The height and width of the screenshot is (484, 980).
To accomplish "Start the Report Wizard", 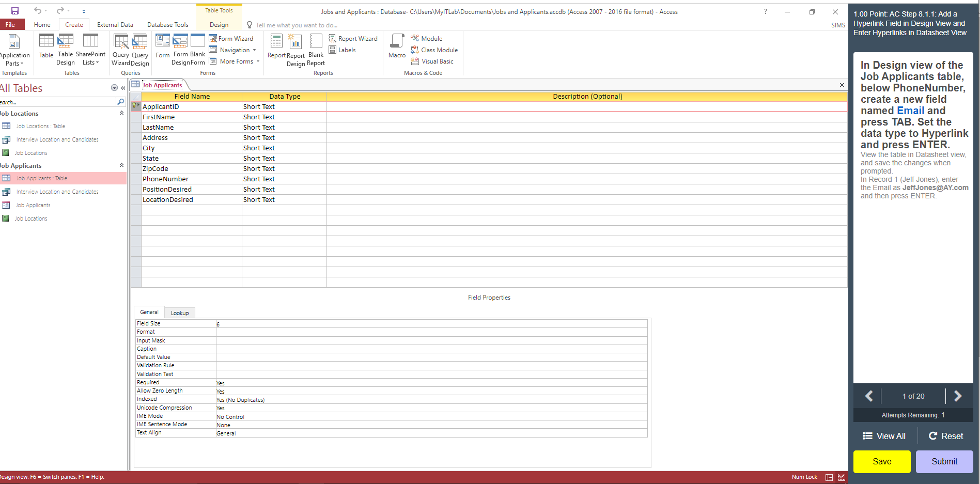I will click(x=353, y=38).
